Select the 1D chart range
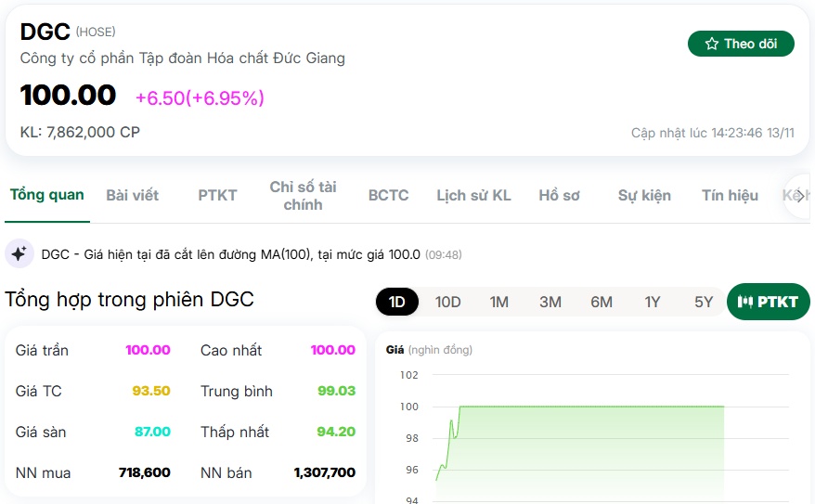The width and height of the screenshot is (815, 504). click(397, 302)
